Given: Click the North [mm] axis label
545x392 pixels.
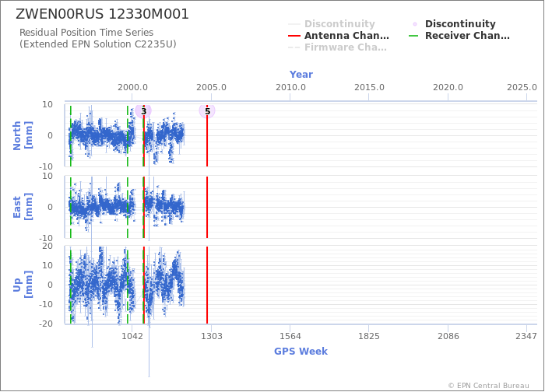Looking at the screenshot, I should [x=23, y=135].
